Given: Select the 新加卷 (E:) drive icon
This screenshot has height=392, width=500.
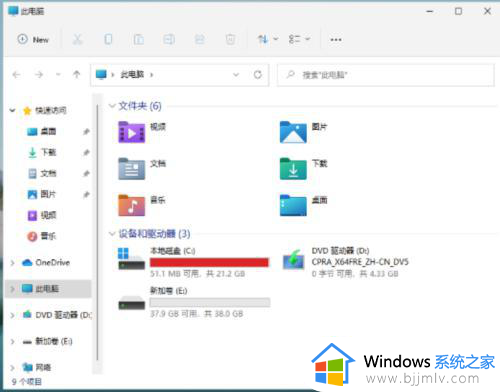Looking at the screenshot, I should [132, 303].
